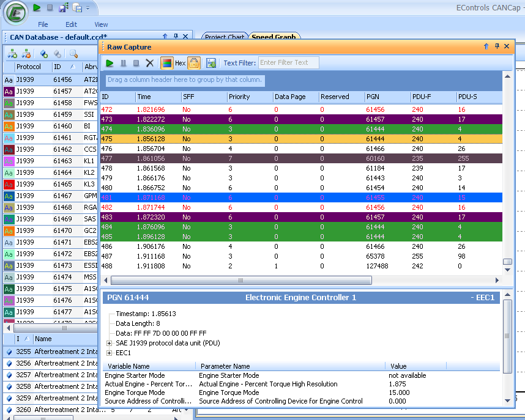Open the File menu
Image resolution: width=525 pixels, height=420 pixels.
click(43, 24)
